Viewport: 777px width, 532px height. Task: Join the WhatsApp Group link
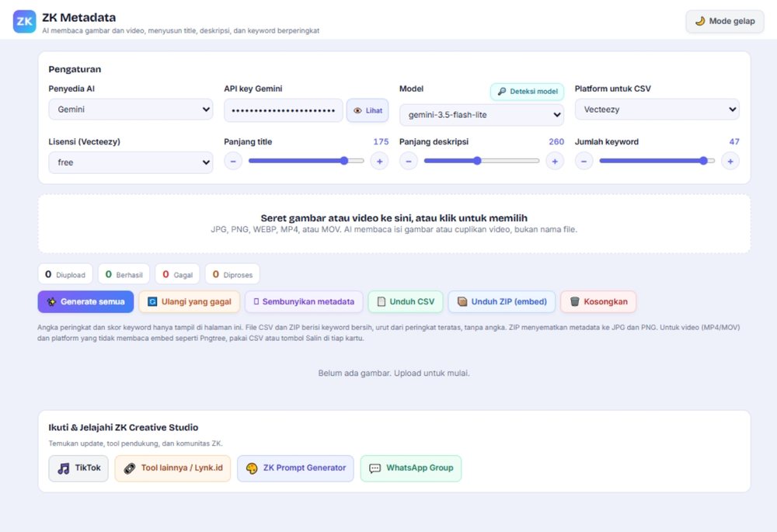411,468
